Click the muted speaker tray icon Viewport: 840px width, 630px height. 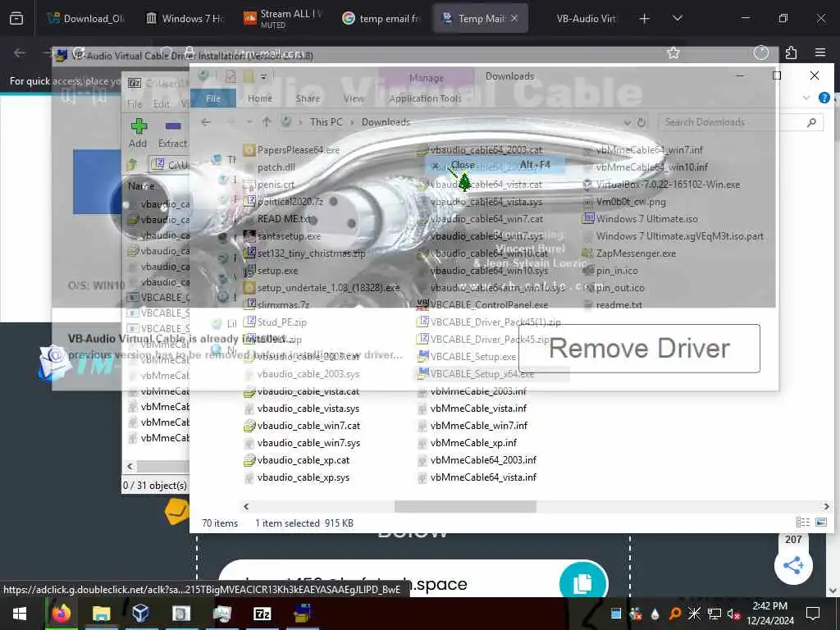click(734, 614)
